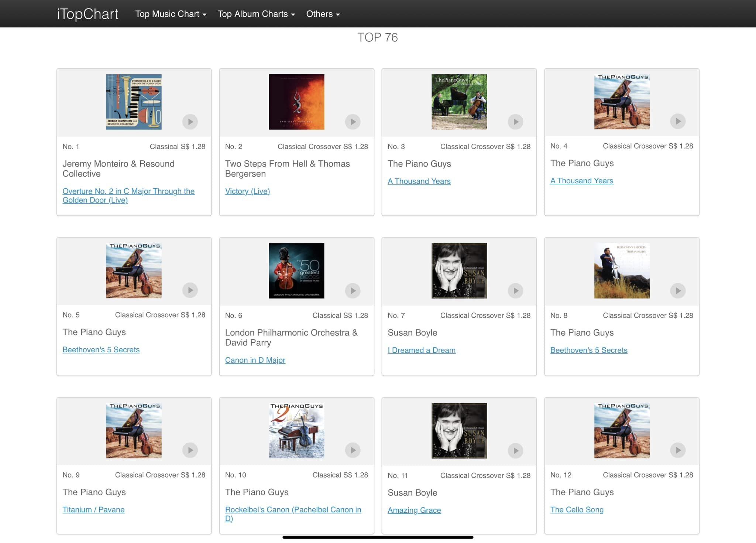
Task: Open the Amazing Grace link
Action: 414,510
